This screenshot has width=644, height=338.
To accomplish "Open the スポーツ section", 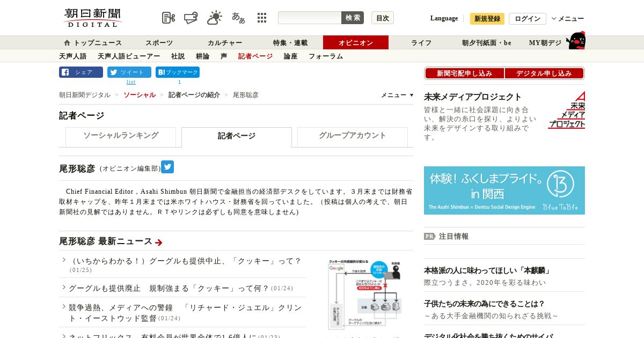I will click(159, 43).
